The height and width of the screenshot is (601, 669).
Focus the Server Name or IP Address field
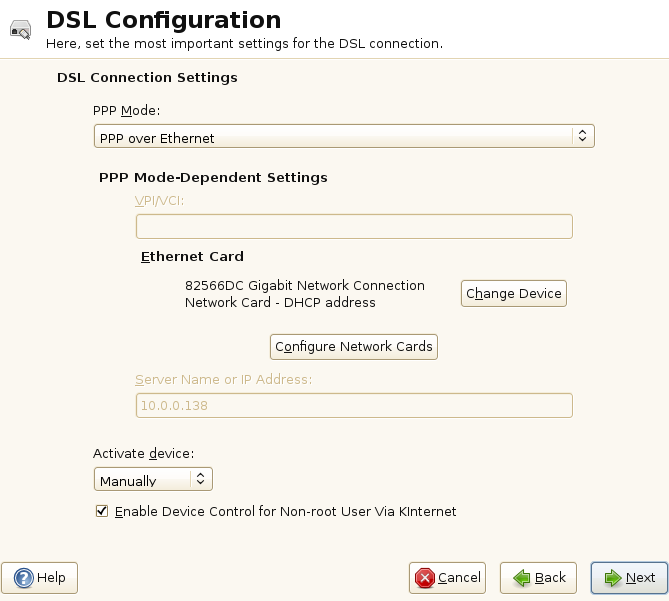(x=354, y=405)
